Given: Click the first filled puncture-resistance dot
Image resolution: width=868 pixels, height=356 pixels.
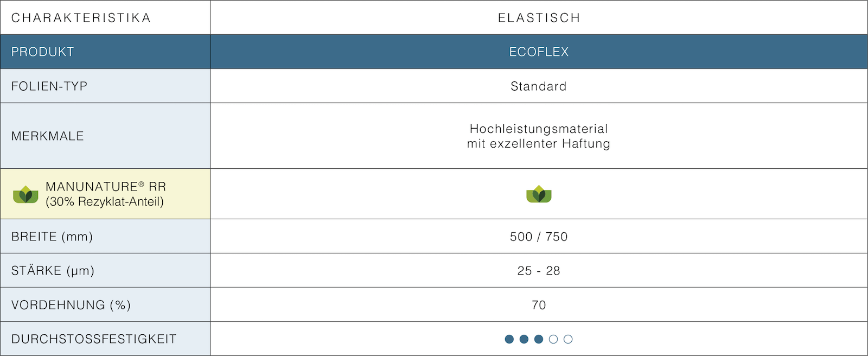Looking at the screenshot, I should coord(509,339).
